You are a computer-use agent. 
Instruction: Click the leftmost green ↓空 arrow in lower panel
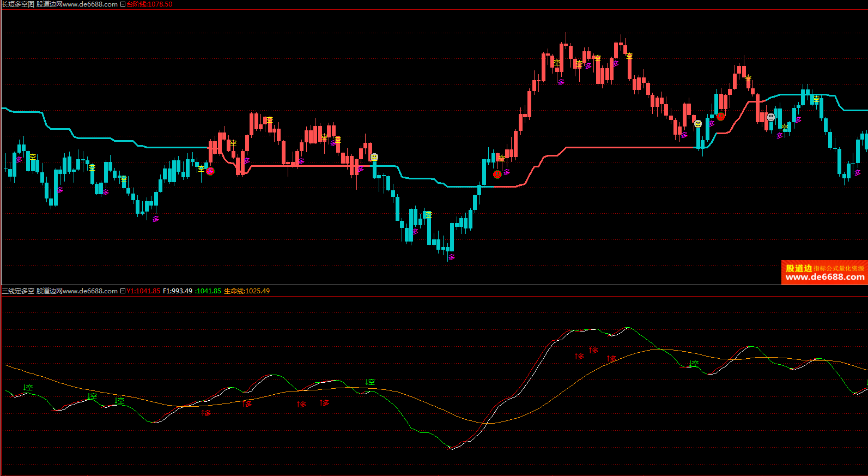click(x=28, y=388)
